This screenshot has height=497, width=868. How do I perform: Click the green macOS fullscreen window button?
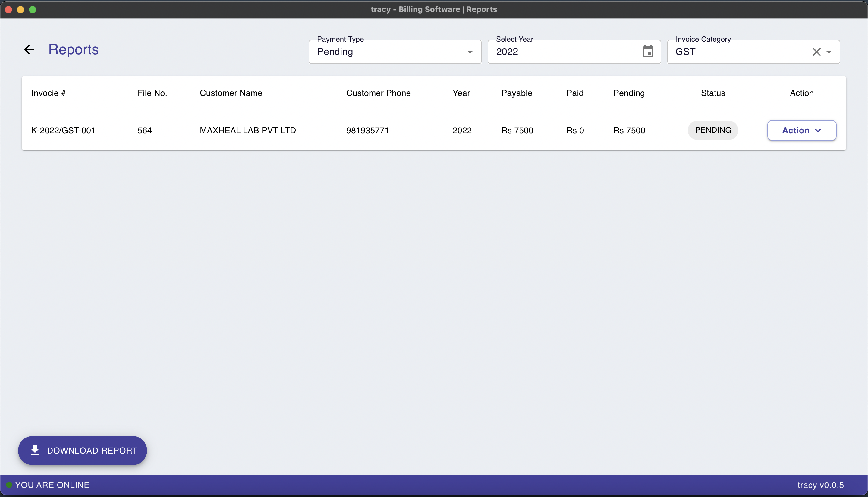pos(33,10)
